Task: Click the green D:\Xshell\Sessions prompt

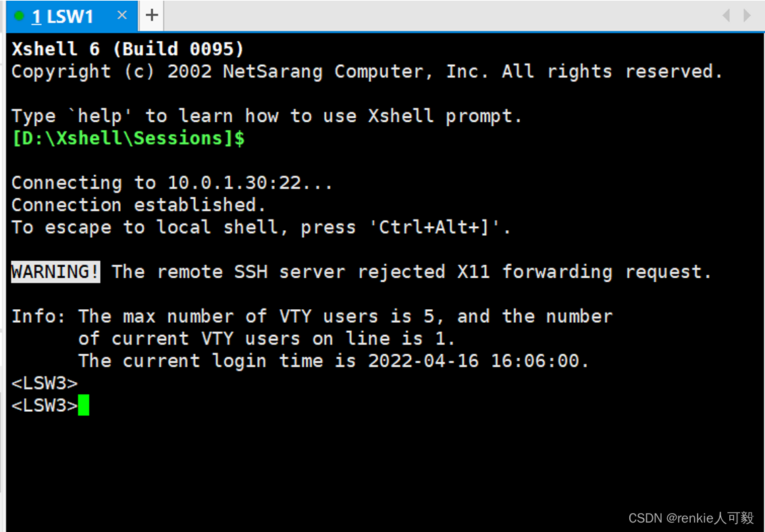Action: (x=128, y=138)
